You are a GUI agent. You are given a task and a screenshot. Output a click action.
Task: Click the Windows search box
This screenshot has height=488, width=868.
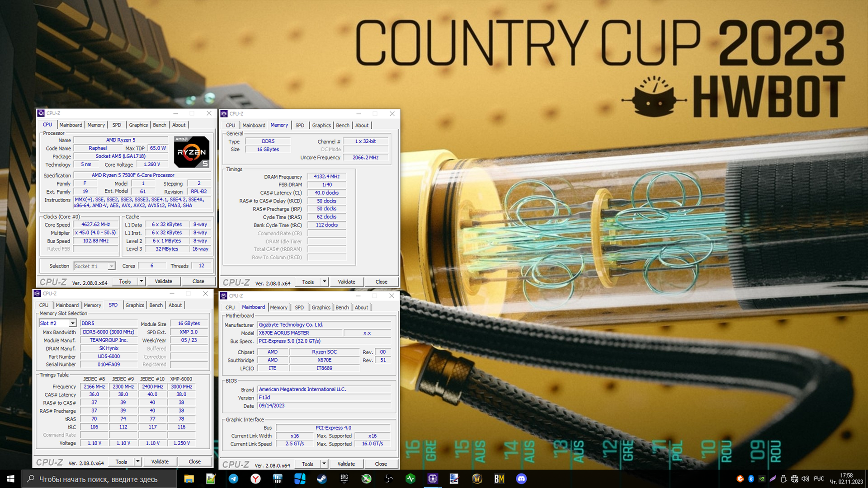point(99,479)
